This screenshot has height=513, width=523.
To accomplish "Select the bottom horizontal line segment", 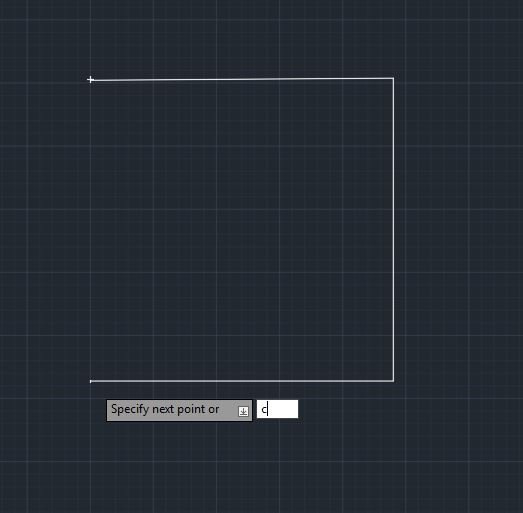I will click(x=242, y=381).
